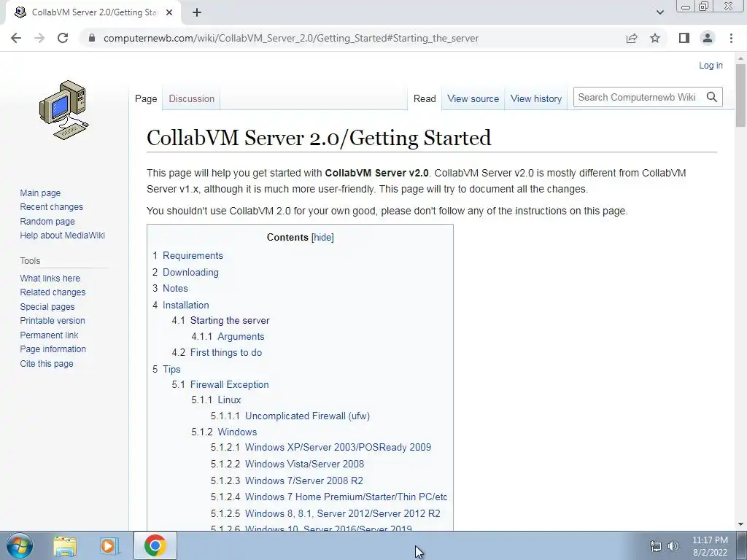Open a Random page

(47, 222)
